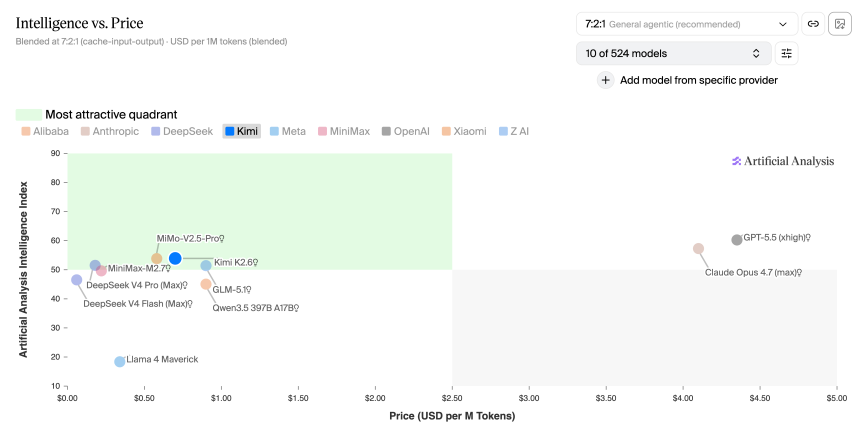This screenshot has width=860, height=435.
Task: Open the 7:2:1 General agentic blend dropdown
Action: (x=687, y=24)
